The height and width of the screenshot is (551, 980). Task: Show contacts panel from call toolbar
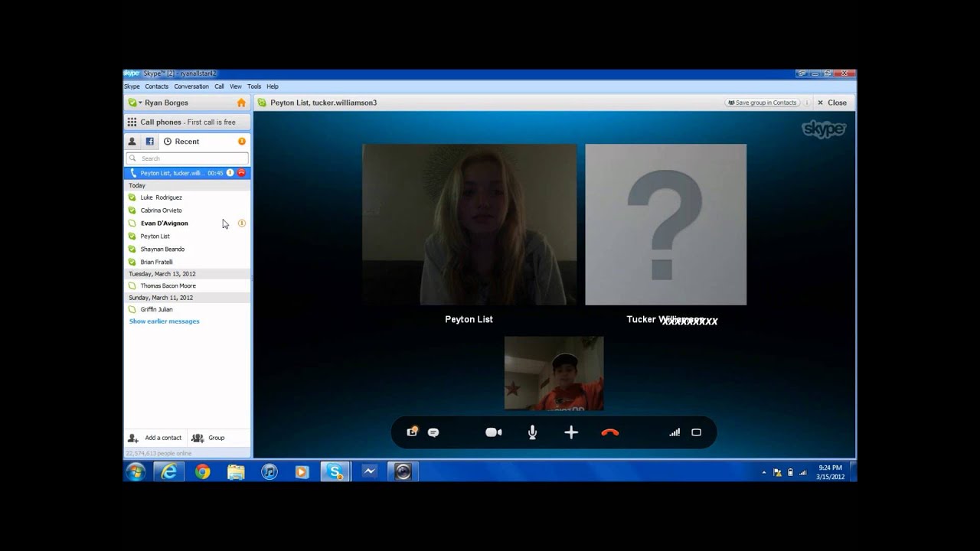tap(412, 432)
